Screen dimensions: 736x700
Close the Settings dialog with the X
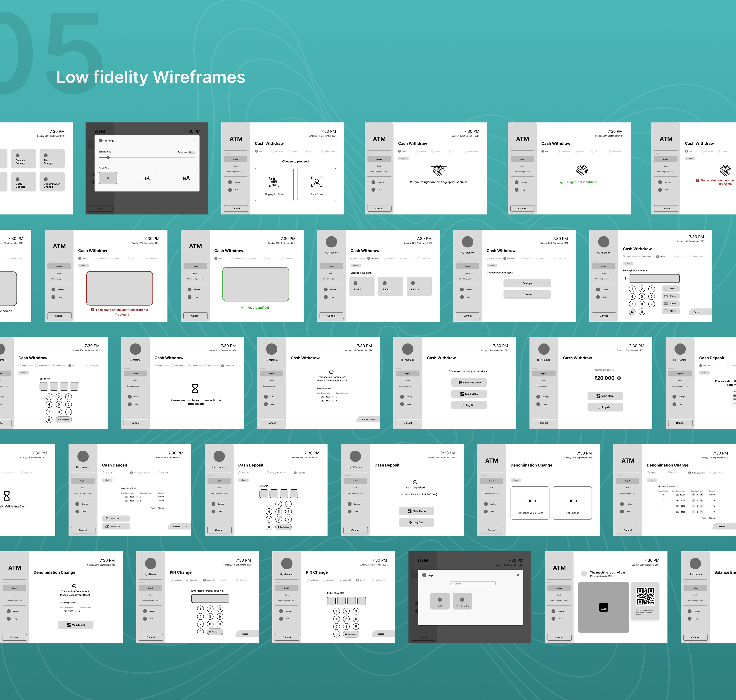click(x=194, y=141)
